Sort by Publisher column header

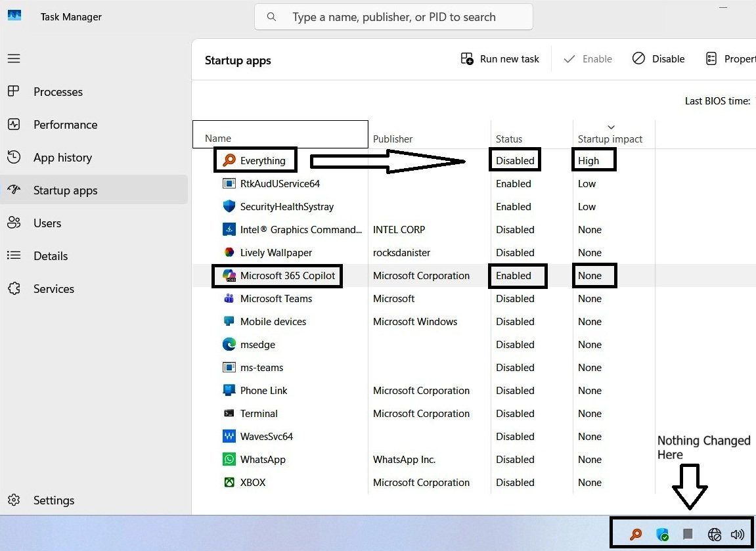[x=429, y=134]
